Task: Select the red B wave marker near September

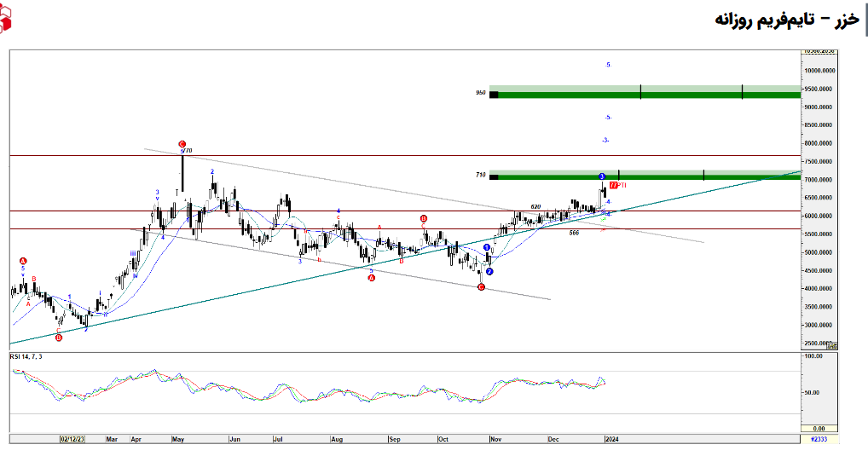Action: point(424,219)
